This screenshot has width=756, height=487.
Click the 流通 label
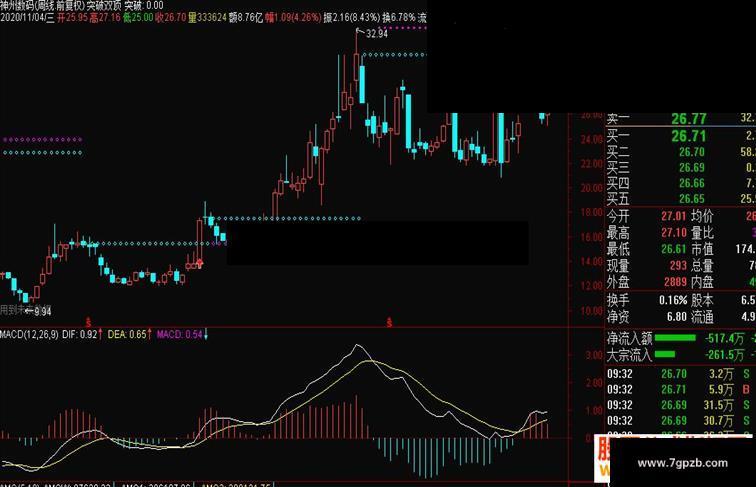702,317
